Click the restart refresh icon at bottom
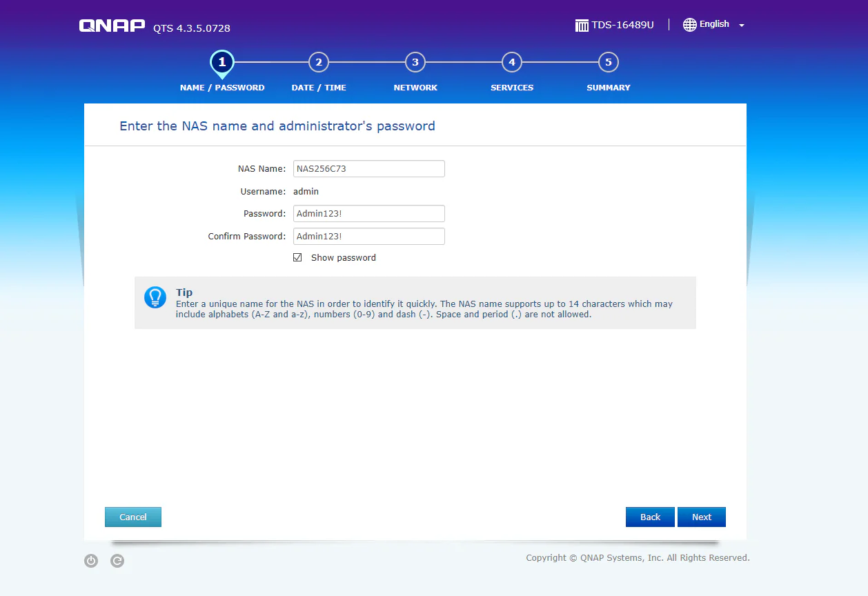The image size is (868, 596). coord(118,561)
